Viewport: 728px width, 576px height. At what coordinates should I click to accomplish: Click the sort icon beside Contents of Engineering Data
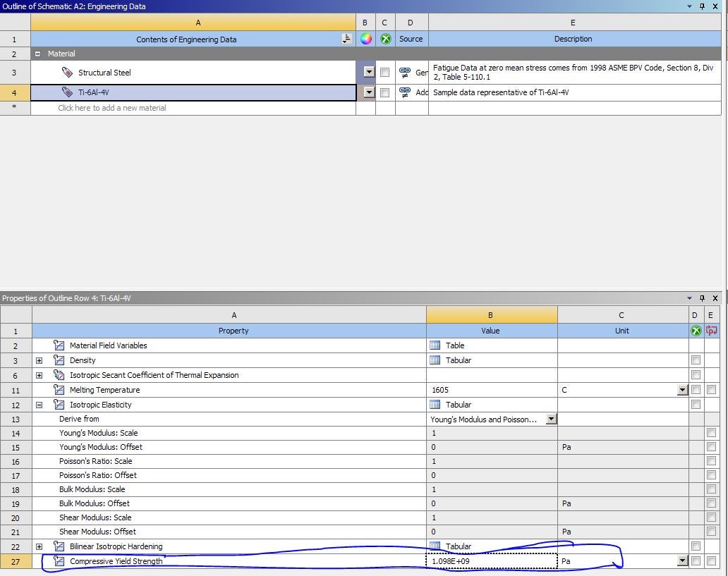(x=346, y=39)
